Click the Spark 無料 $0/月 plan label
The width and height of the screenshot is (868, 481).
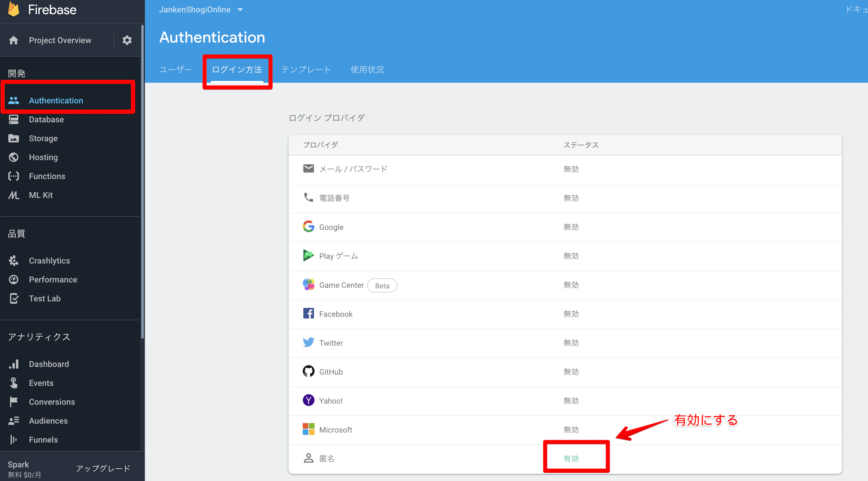(24, 469)
